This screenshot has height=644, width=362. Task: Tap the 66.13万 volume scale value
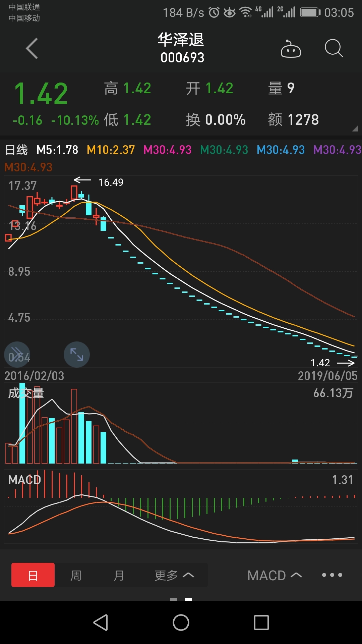click(x=333, y=393)
